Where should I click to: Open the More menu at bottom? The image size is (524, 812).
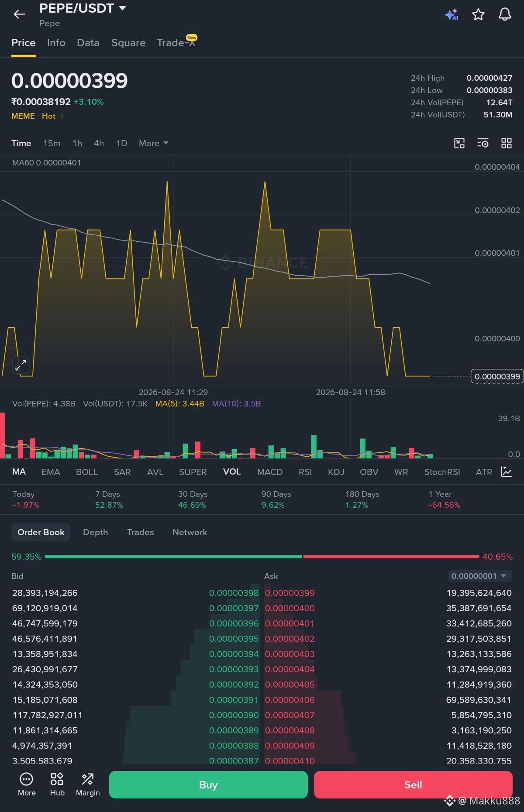[27, 784]
